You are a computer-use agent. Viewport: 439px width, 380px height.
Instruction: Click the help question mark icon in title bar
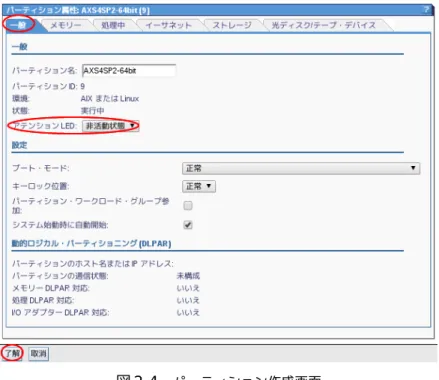pos(426,10)
